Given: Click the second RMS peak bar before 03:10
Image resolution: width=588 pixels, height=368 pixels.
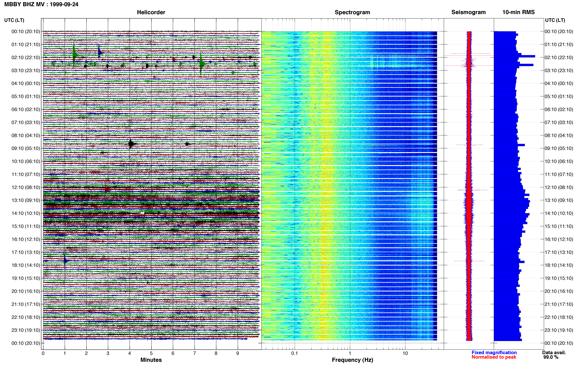Looking at the screenshot, I should (x=514, y=65).
